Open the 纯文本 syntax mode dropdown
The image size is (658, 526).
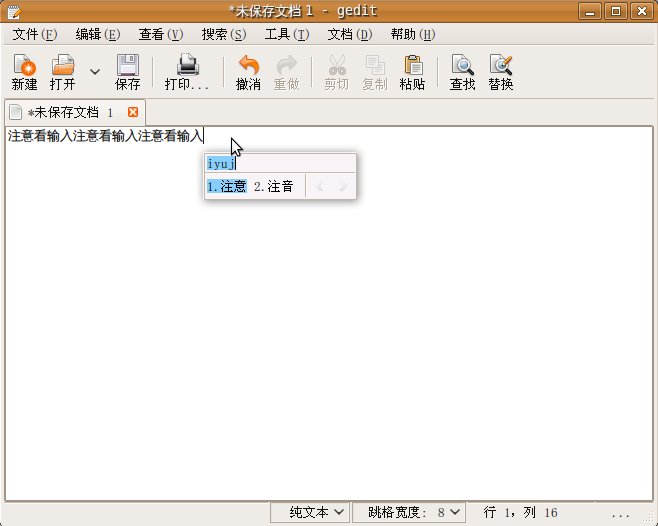tap(311, 512)
